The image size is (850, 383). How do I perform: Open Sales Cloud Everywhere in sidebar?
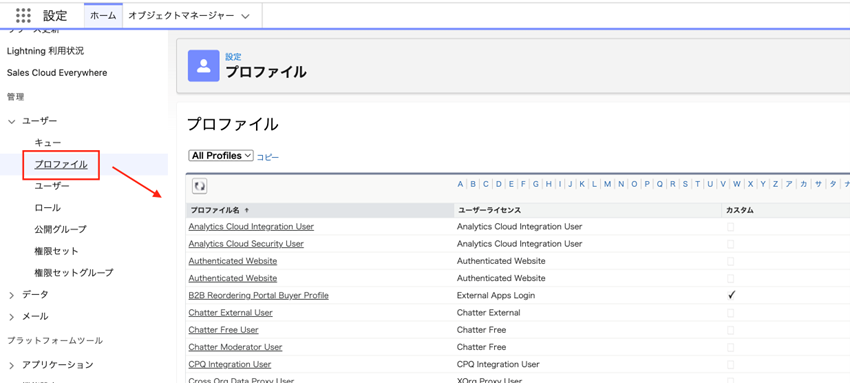57,73
